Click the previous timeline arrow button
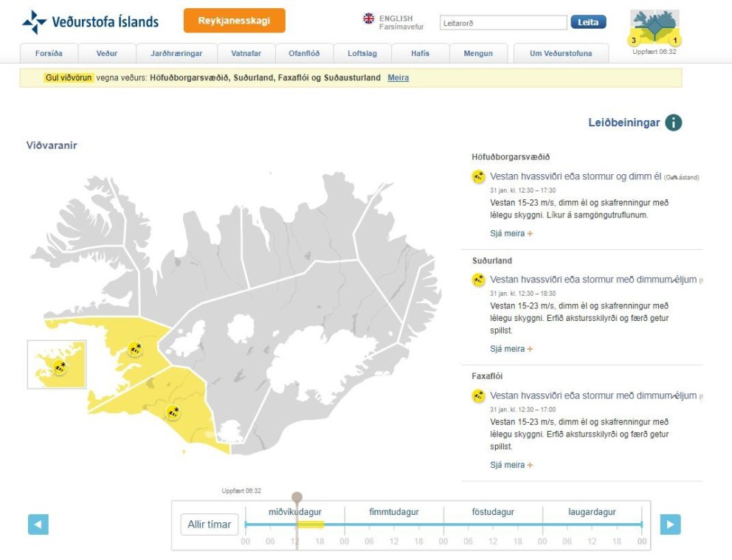 (x=38, y=525)
